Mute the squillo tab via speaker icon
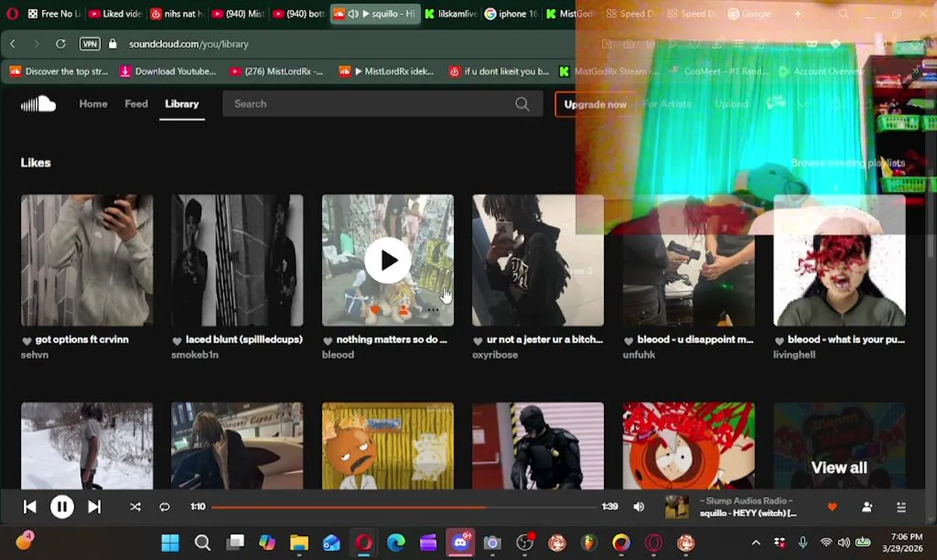Viewport: 937px width, 560px height. [353, 14]
